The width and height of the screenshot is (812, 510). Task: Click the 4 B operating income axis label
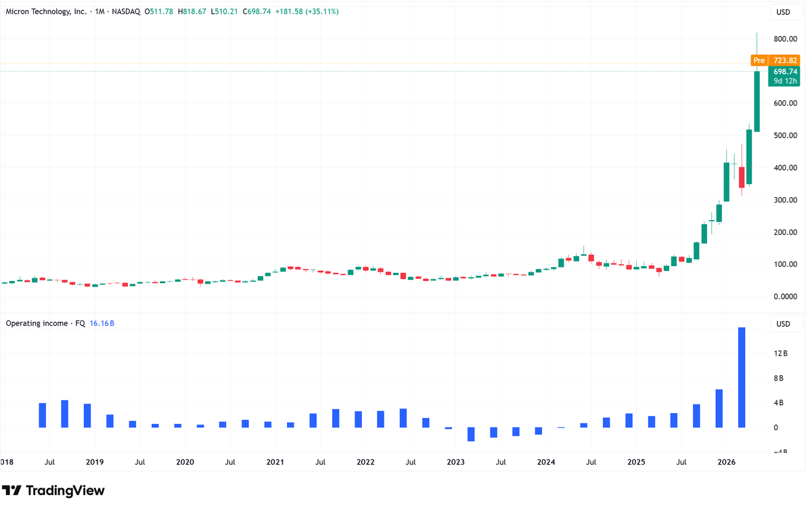[780, 403]
